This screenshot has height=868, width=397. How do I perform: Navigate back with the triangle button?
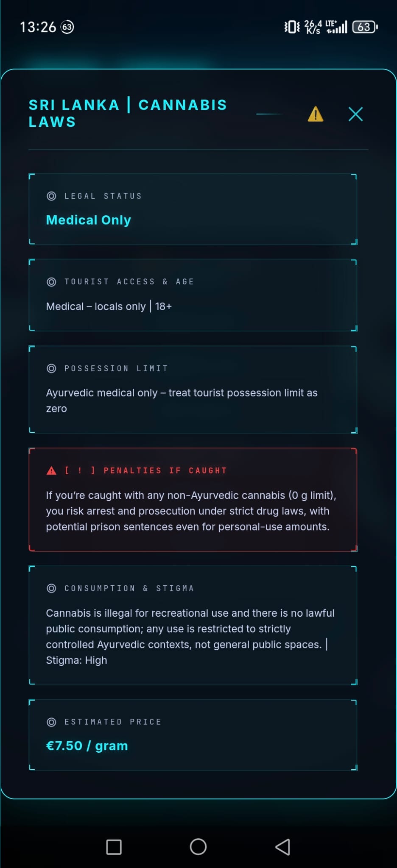pyautogui.click(x=283, y=847)
